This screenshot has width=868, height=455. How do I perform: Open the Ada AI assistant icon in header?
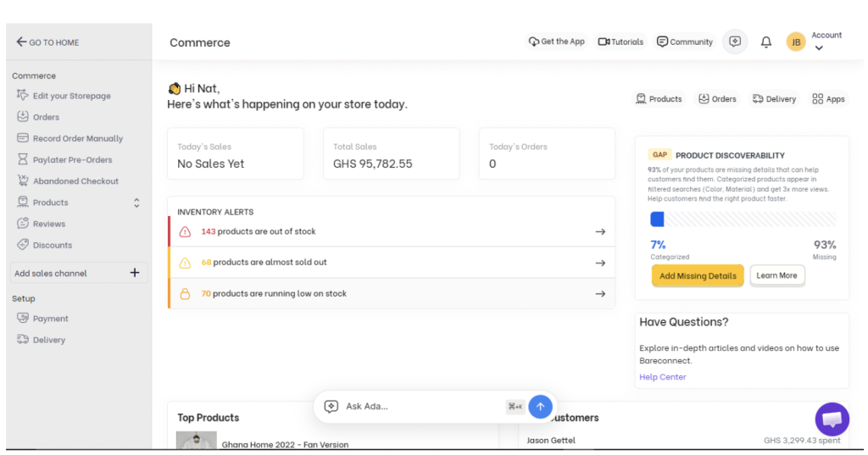[735, 42]
